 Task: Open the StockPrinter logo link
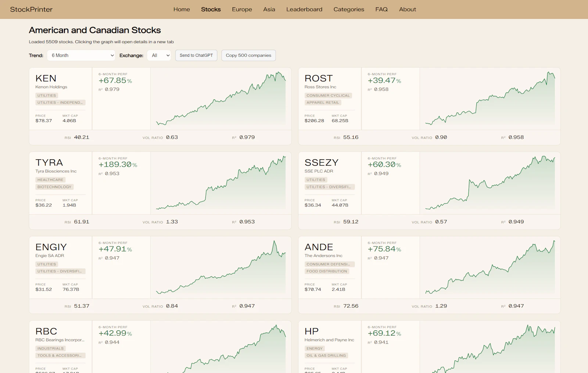pyautogui.click(x=31, y=10)
